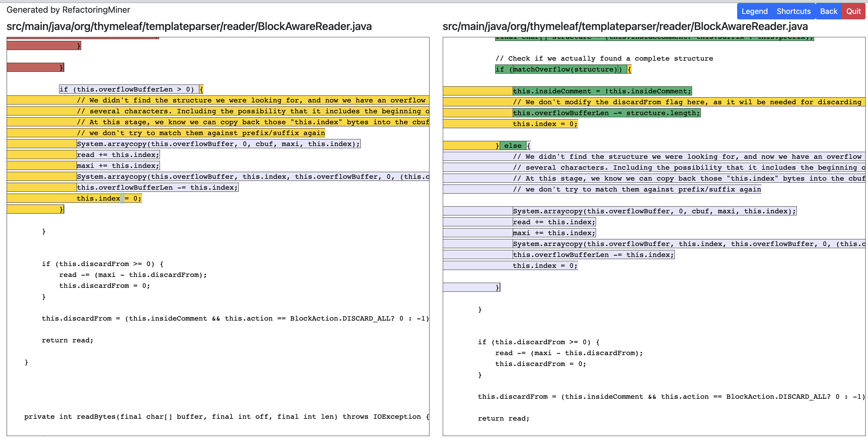Click left pane System.arraycopy cbuf, maxi line
The height and width of the screenshot is (446, 868).
pyautogui.click(x=218, y=144)
